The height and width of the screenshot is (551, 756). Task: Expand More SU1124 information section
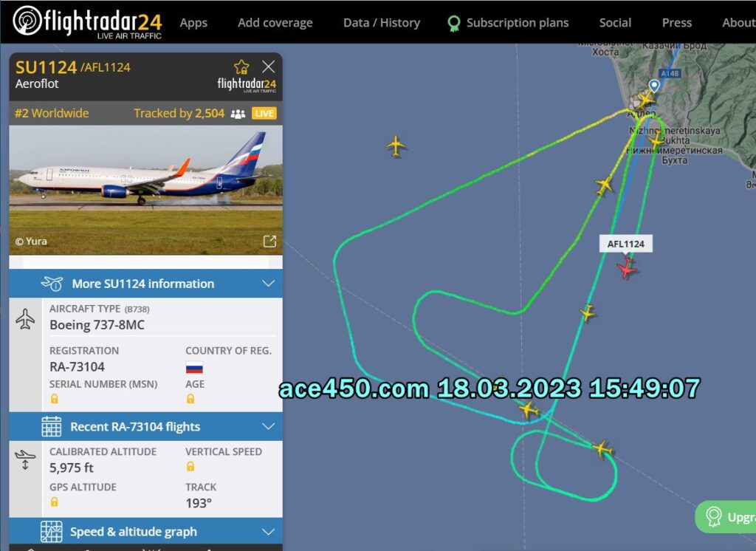[x=145, y=284]
